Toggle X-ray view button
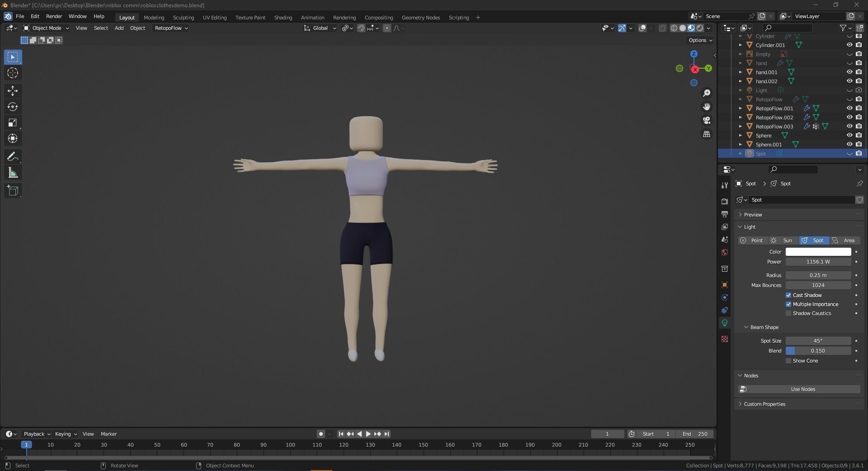The height and width of the screenshot is (471, 868). 662,28
